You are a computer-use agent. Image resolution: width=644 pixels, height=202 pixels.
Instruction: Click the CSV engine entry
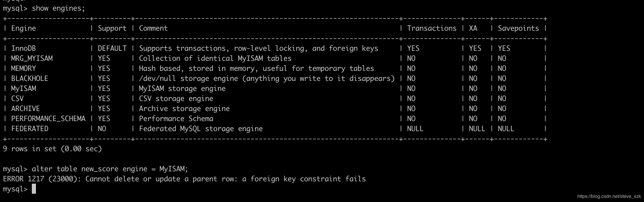(x=17, y=99)
